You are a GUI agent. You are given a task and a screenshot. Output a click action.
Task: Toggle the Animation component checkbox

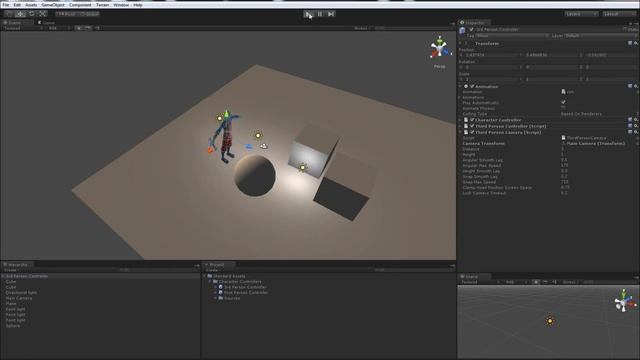click(472, 86)
